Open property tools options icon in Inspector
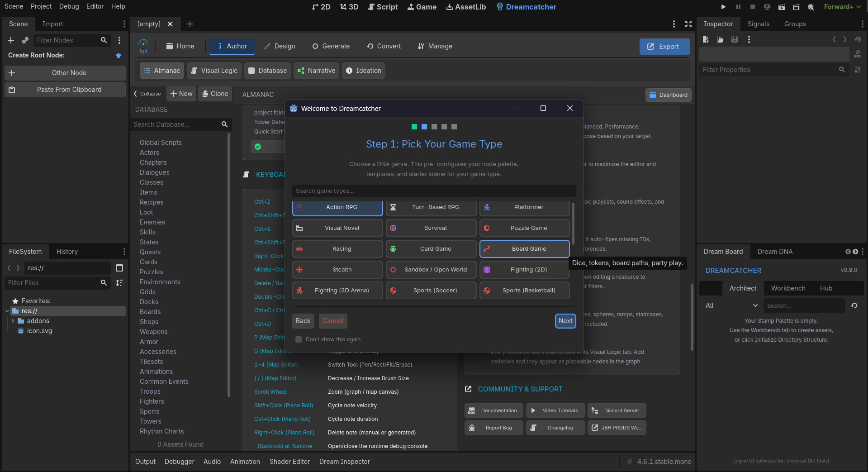Viewport: 868px width, 472px height. pos(858,70)
